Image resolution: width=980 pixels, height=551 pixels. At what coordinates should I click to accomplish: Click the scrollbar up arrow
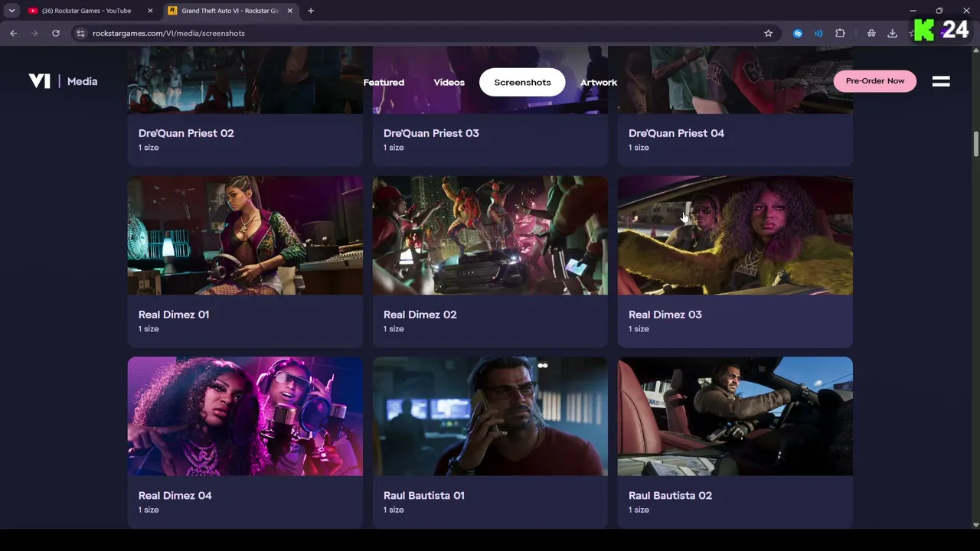point(975,51)
